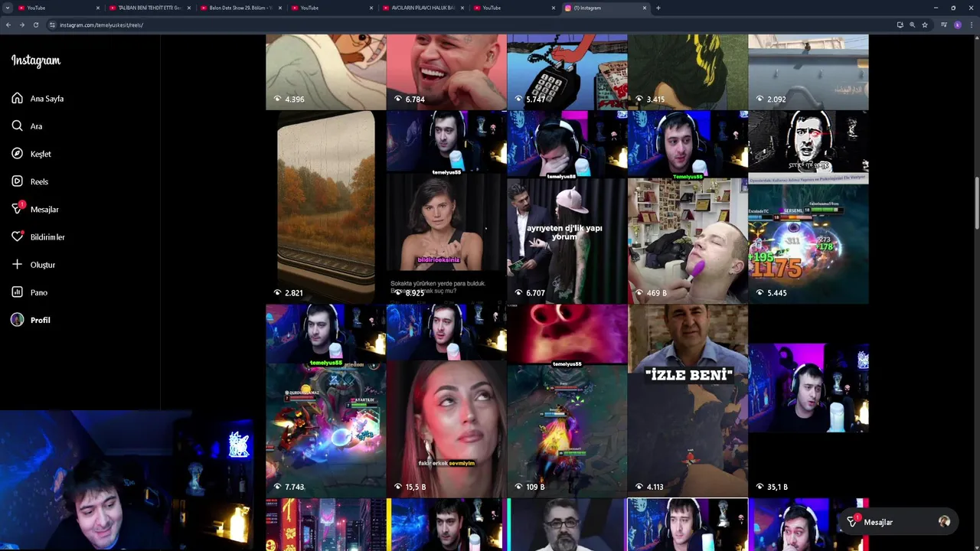
Task: Click the browser forward arrow
Action: coord(21,24)
